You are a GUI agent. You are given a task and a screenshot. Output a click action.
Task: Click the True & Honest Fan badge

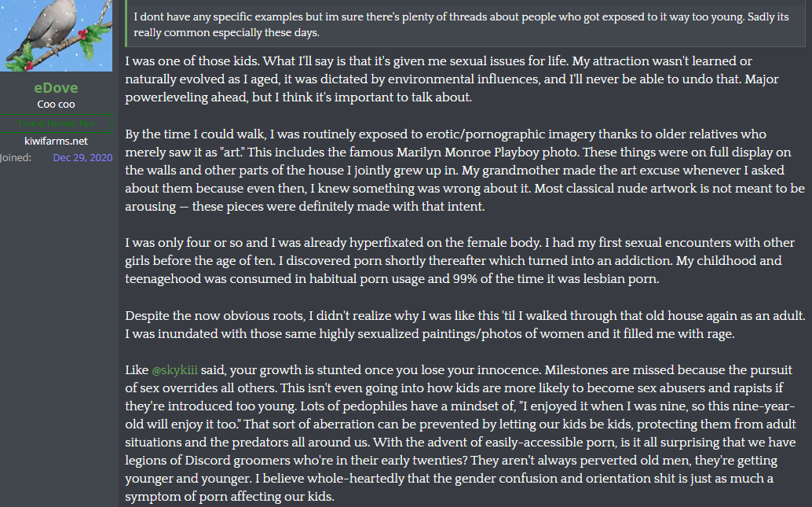56,124
